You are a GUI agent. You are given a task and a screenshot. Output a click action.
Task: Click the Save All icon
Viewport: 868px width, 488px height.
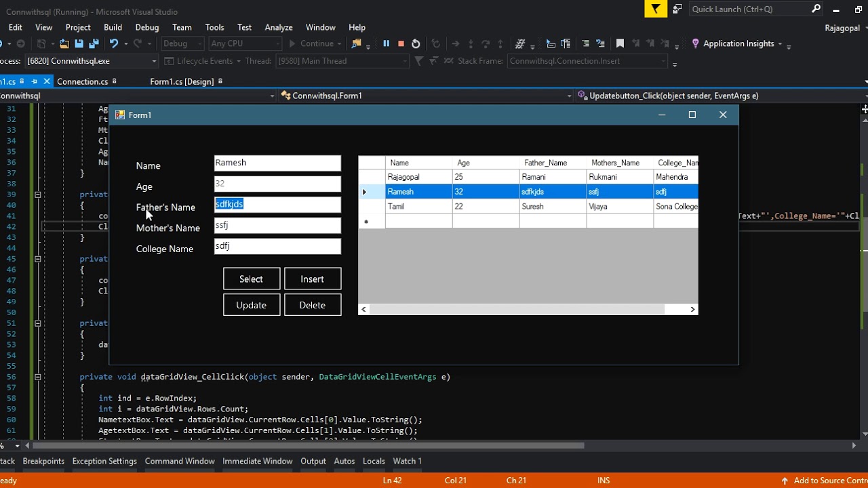[93, 43]
